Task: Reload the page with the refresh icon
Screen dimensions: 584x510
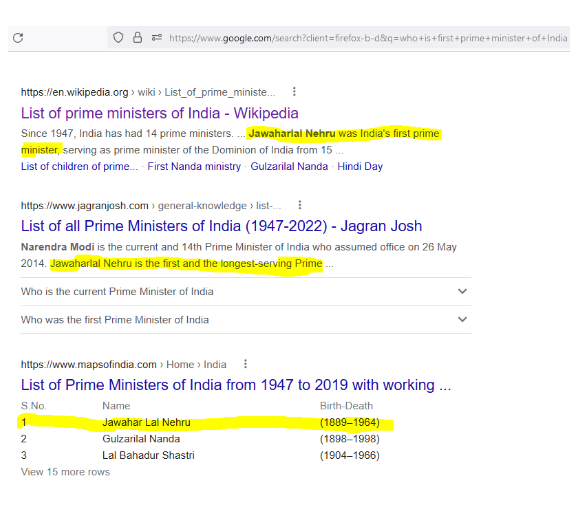Action: click(x=18, y=38)
